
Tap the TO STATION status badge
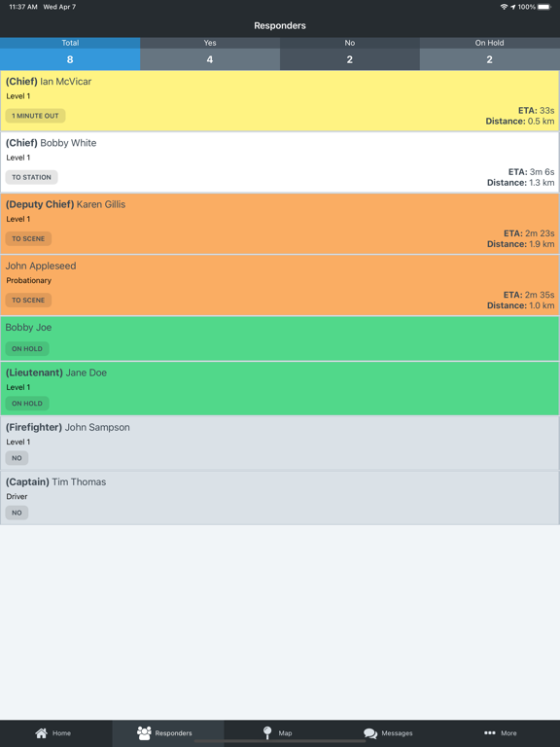(31, 177)
